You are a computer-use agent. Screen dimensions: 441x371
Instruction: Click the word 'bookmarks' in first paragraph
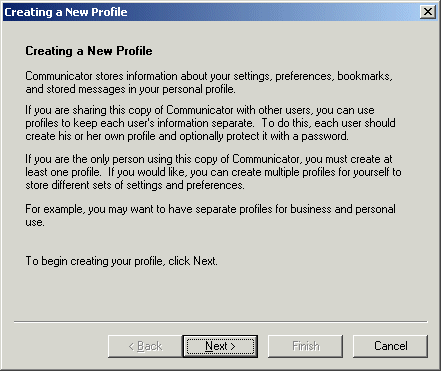(363, 76)
